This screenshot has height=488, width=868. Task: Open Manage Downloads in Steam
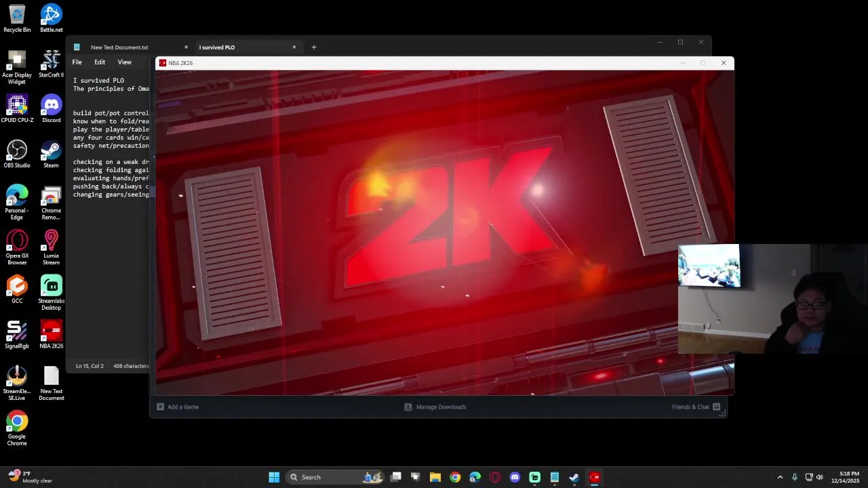click(x=435, y=407)
